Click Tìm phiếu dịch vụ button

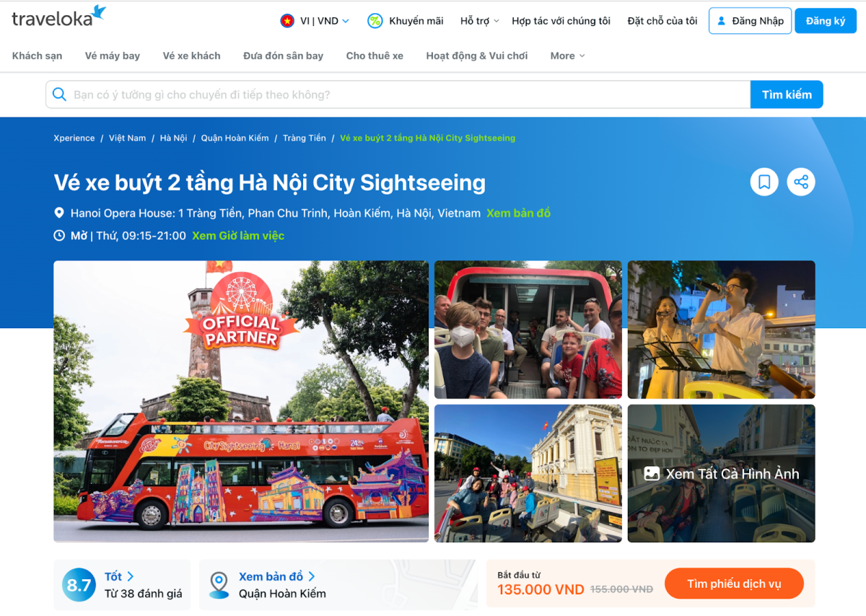pyautogui.click(x=734, y=584)
